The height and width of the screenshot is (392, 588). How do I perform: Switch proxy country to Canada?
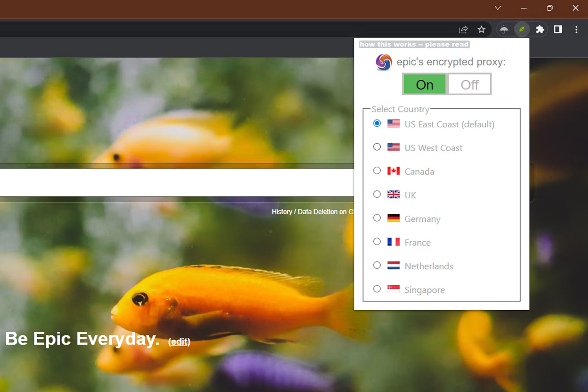point(377,171)
